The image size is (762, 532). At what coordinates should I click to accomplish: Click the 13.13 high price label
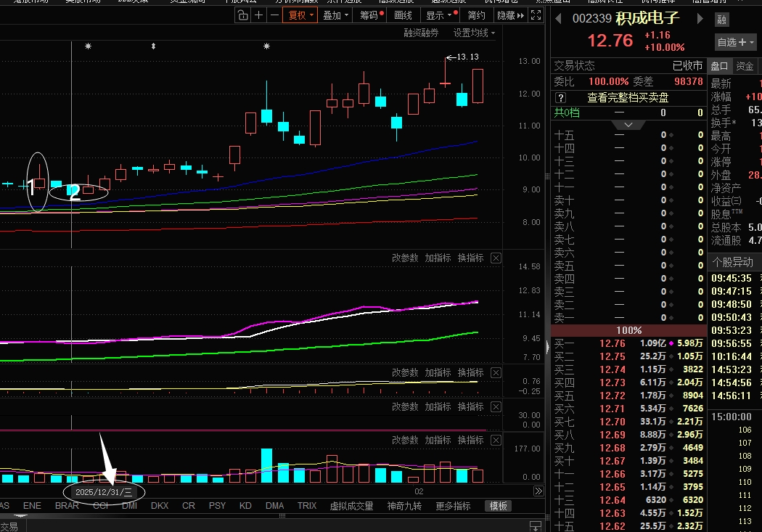(467, 57)
